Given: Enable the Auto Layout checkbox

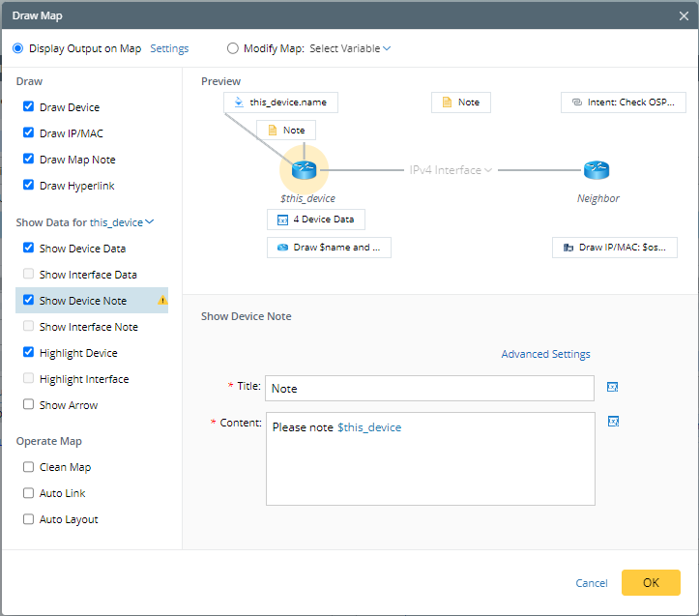Looking at the screenshot, I should tap(29, 519).
